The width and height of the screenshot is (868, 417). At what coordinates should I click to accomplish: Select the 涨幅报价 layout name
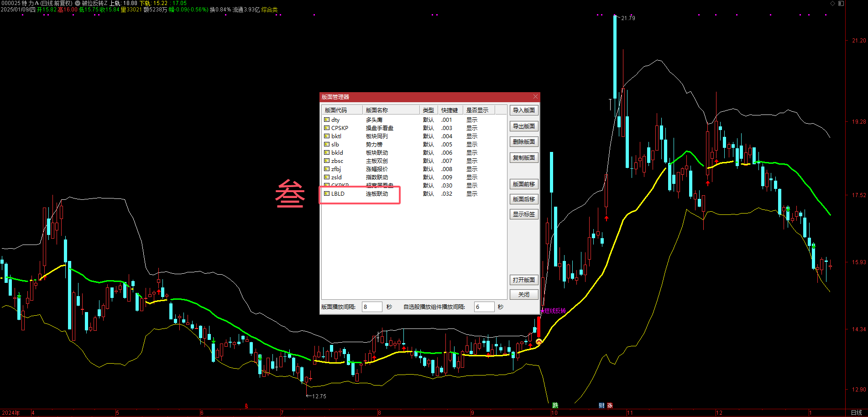click(377, 169)
